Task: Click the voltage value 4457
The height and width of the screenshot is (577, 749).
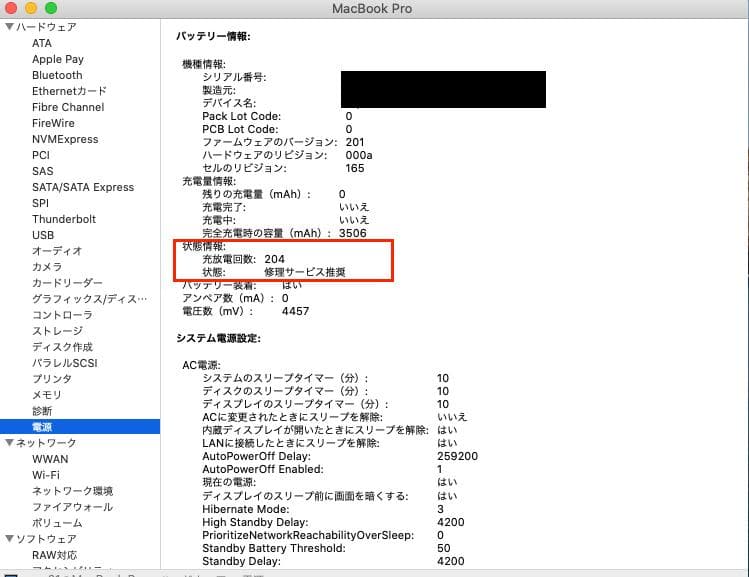Action: (x=295, y=311)
